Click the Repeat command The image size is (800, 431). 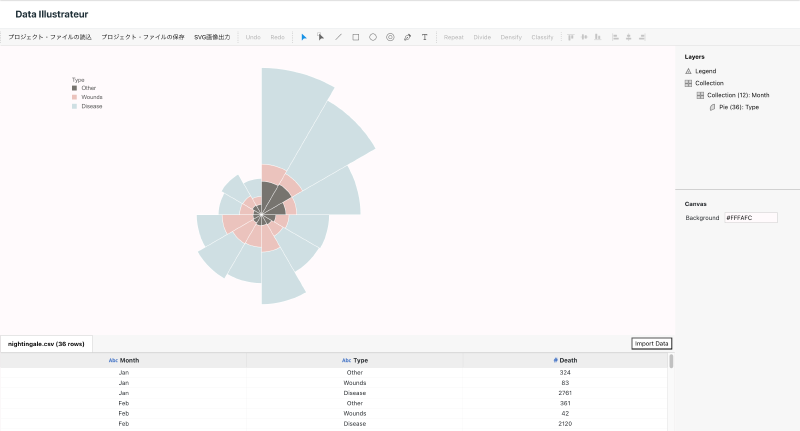point(454,37)
